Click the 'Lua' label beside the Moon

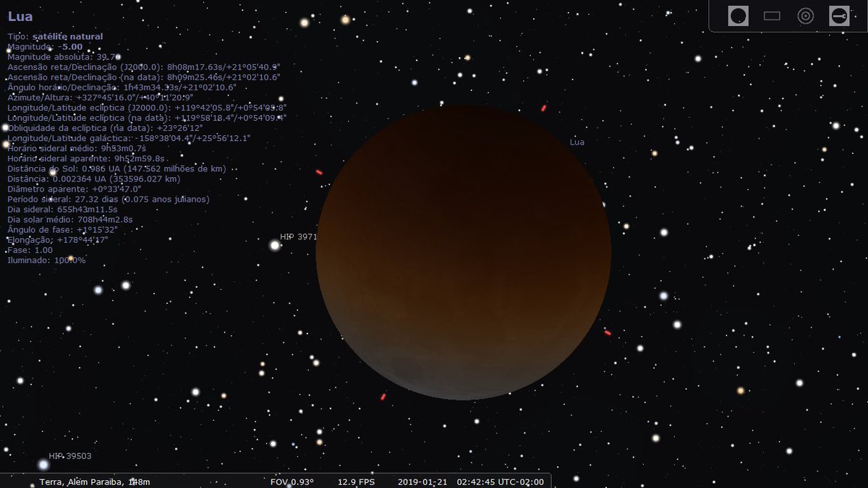click(x=577, y=142)
